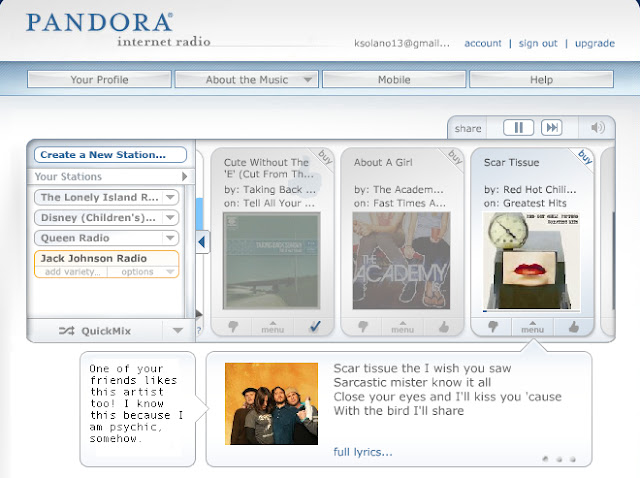Click add variety under Jack Johnson Radio
Screen dimensions: 640x478
pyautogui.click(x=72, y=272)
